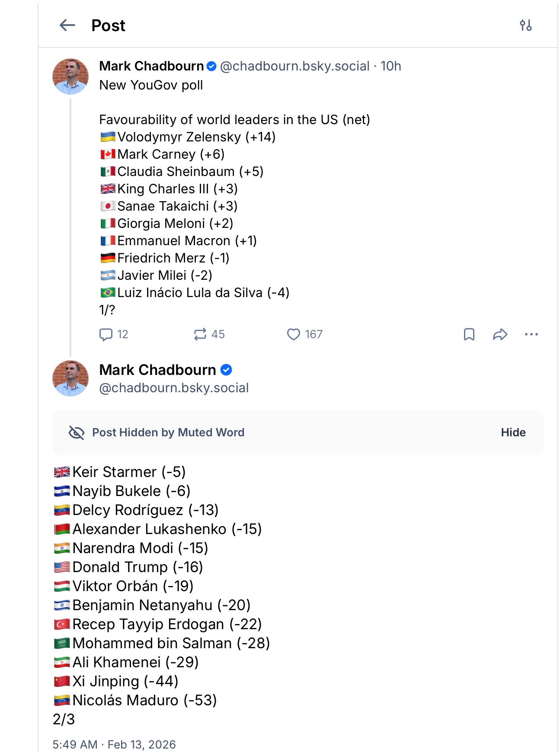The image size is (560, 752).
Task: Open thread settings sliders icon
Action: coord(525,26)
